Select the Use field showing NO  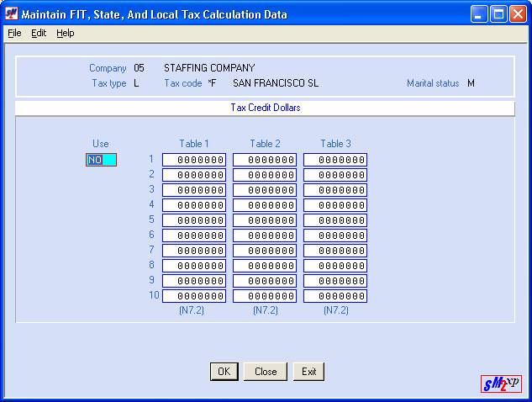point(101,160)
